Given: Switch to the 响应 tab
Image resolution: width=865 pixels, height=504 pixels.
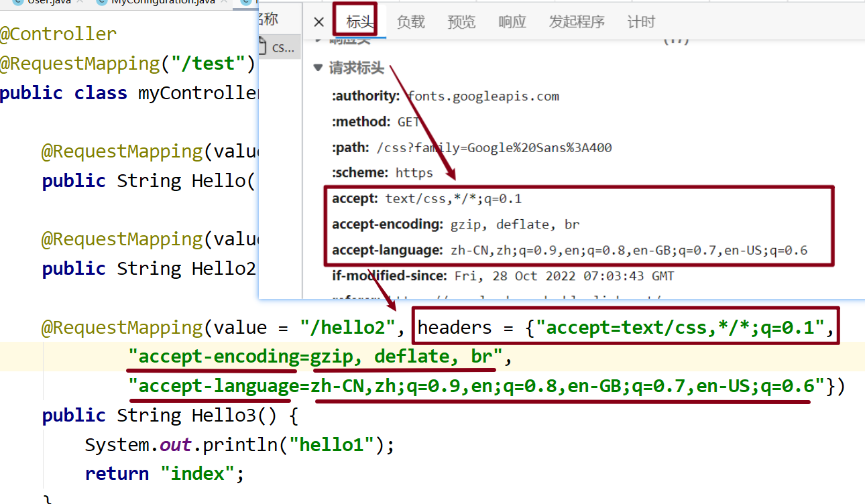Looking at the screenshot, I should (512, 22).
